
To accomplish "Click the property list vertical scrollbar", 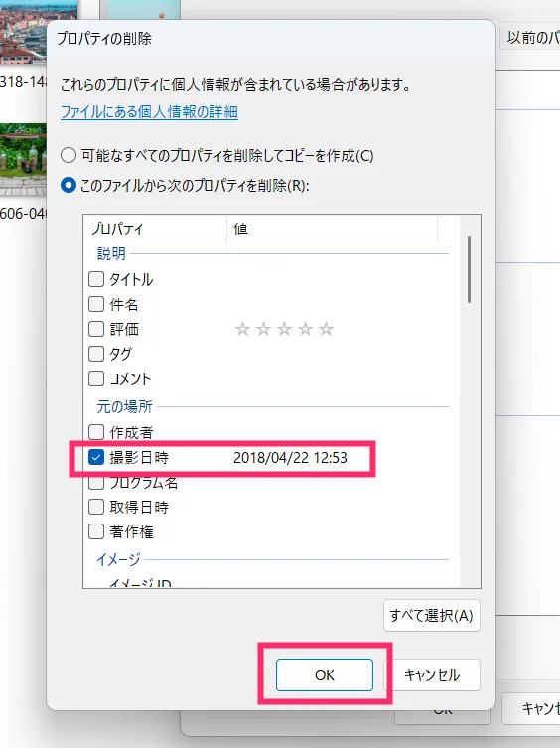I will tap(470, 270).
